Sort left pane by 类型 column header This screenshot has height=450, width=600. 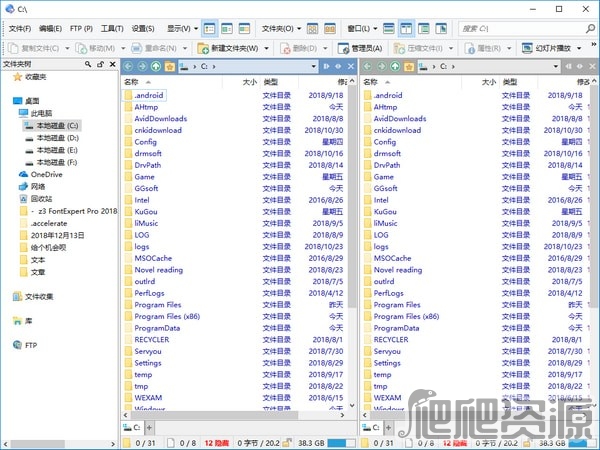point(280,82)
